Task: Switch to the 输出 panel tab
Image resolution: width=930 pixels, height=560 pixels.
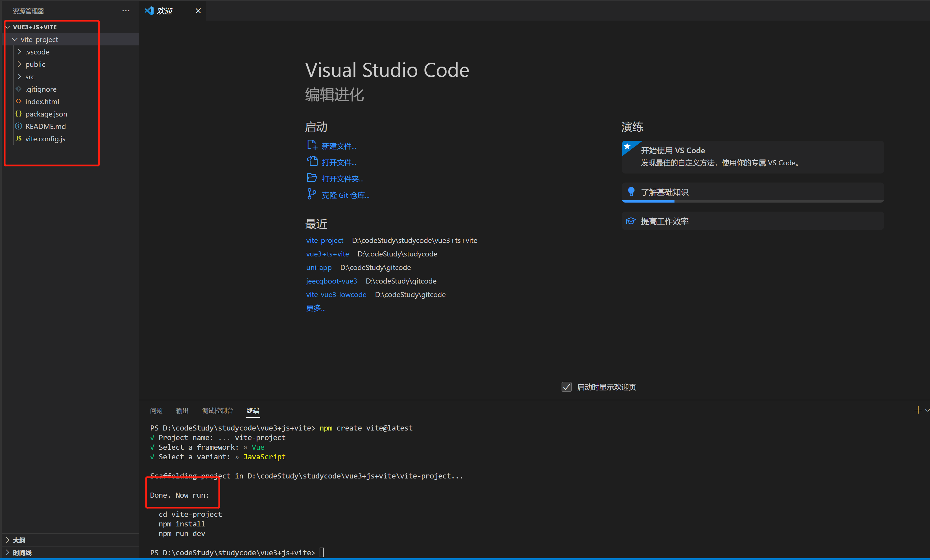Action: click(182, 410)
